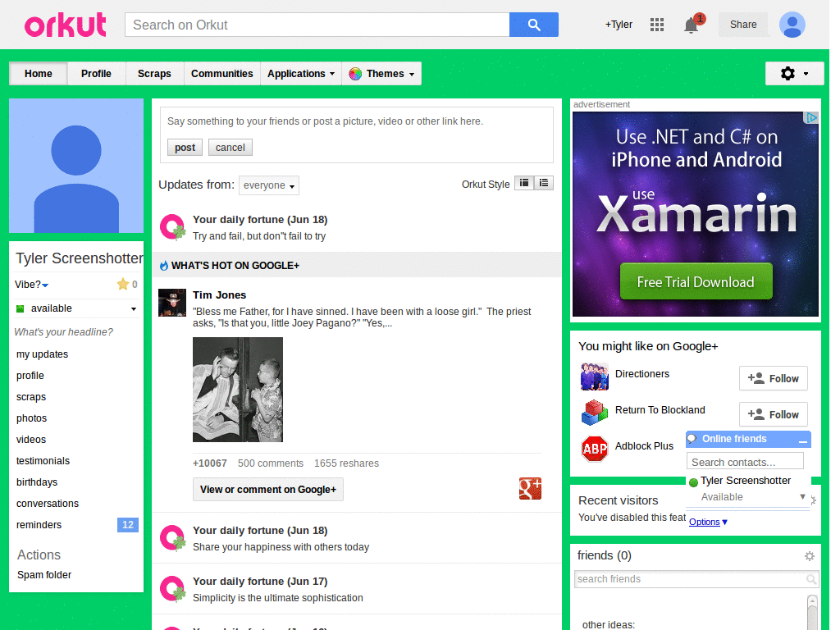
Task: Click the fortune icon for Try and fail
Action: (172, 227)
